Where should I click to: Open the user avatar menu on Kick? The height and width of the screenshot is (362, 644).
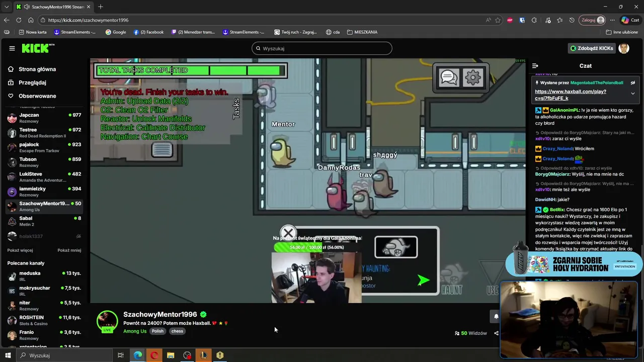click(x=624, y=48)
